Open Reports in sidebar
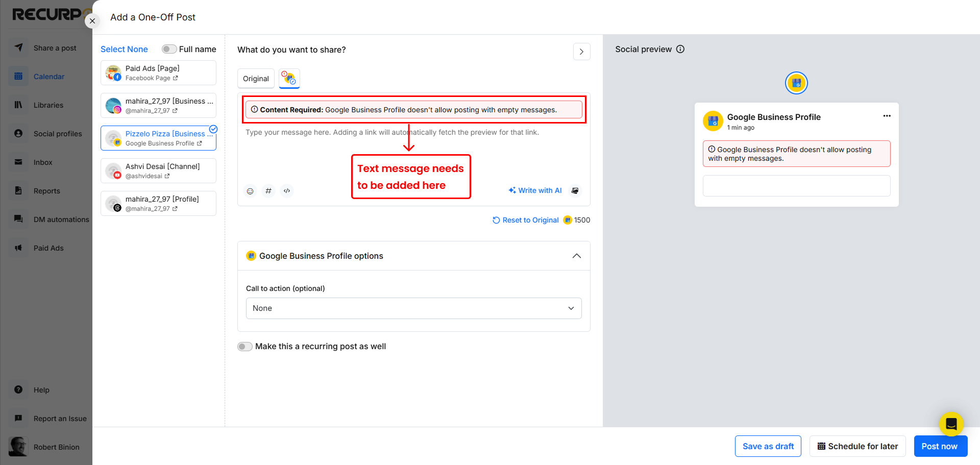This screenshot has width=980, height=465. pos(46,191)
